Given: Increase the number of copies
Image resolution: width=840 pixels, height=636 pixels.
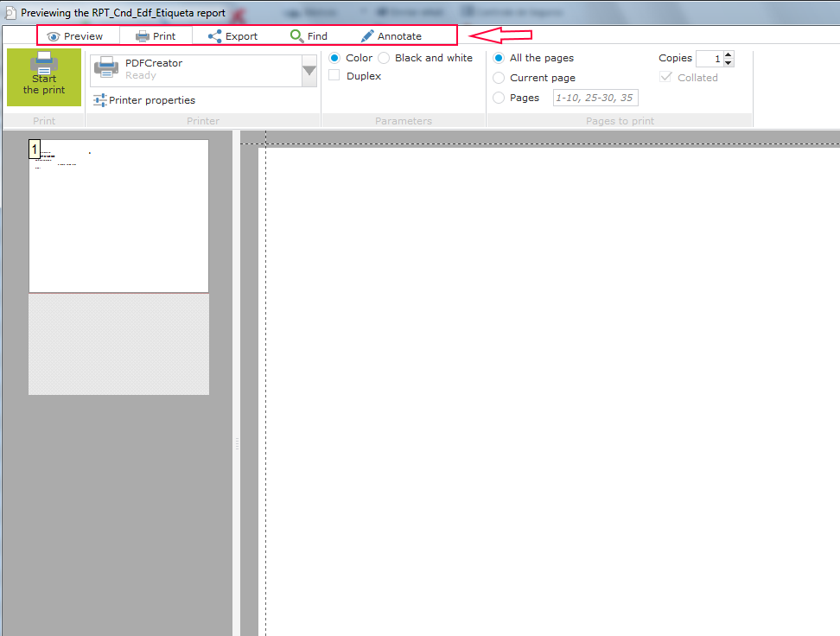Looking at the screenshot, I should pyautogui.click(x=729, y=54).
